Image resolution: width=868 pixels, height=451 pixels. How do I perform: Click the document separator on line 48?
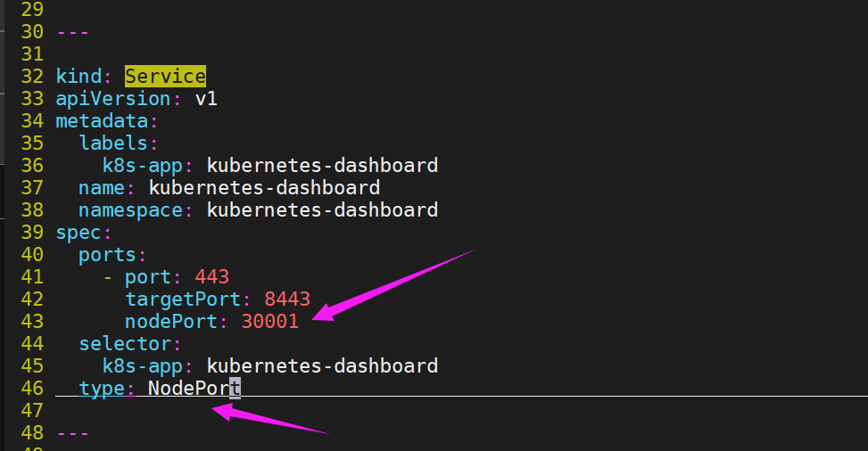[x=72, y=433]
